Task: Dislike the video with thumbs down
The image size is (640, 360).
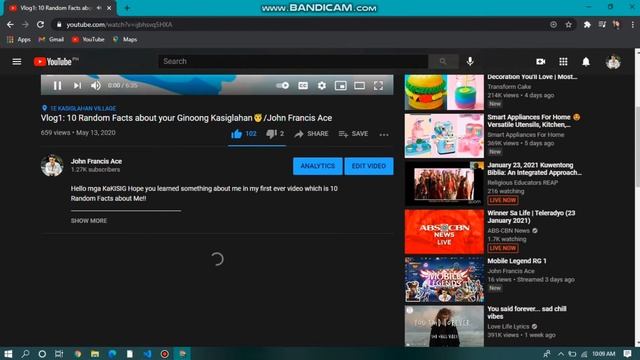Action: coord(275,134)
